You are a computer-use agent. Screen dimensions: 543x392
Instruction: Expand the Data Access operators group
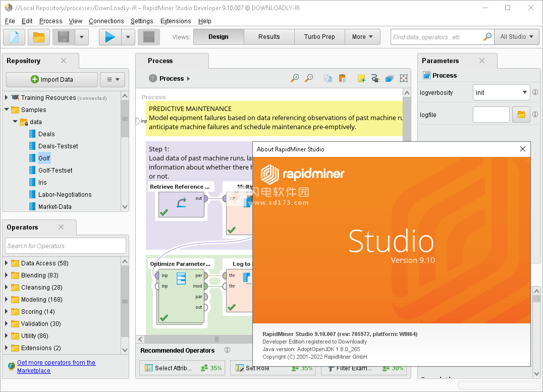[x=6, y=263]
